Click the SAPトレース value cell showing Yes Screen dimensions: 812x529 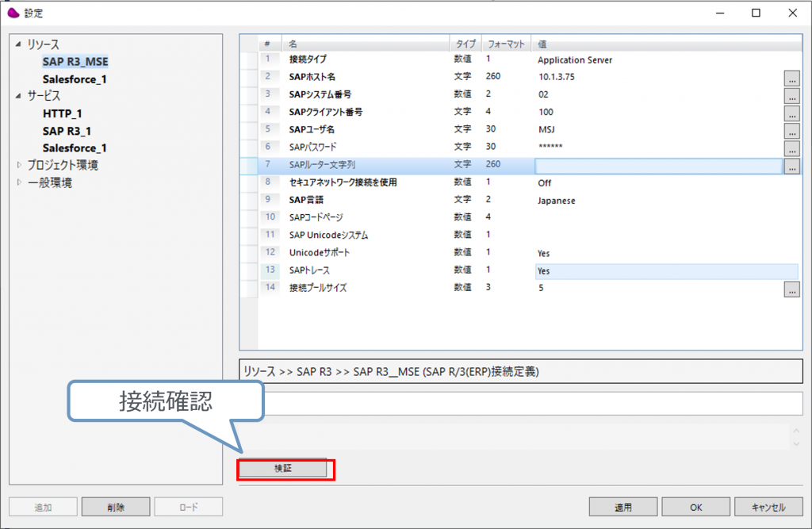click(666, 271)
